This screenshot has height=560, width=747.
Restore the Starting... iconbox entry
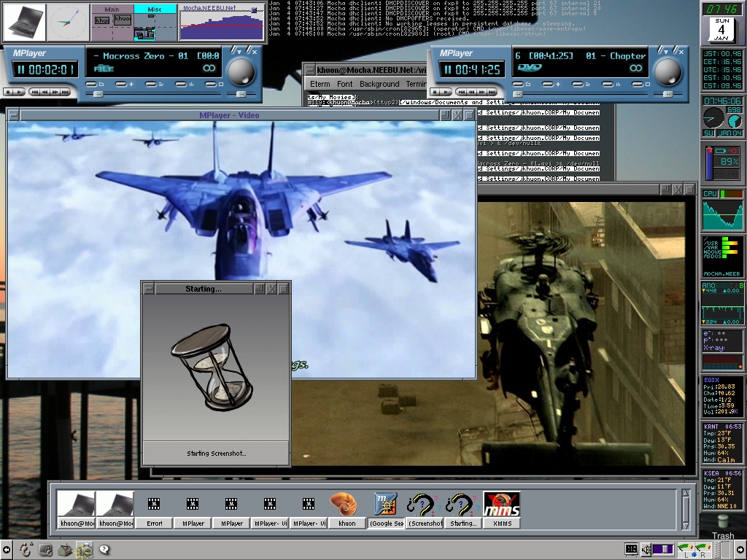(463, 510)
